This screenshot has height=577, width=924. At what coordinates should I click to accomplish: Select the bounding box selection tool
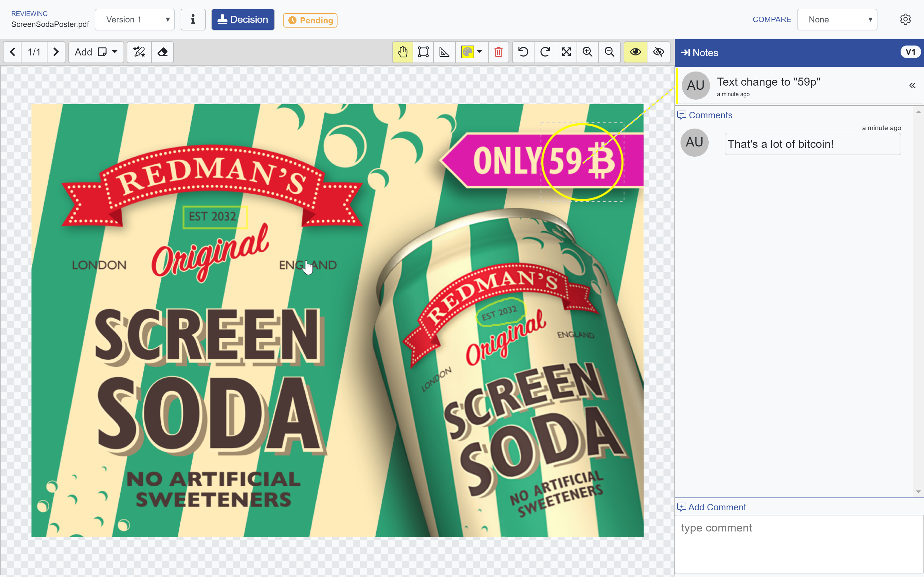423,52
